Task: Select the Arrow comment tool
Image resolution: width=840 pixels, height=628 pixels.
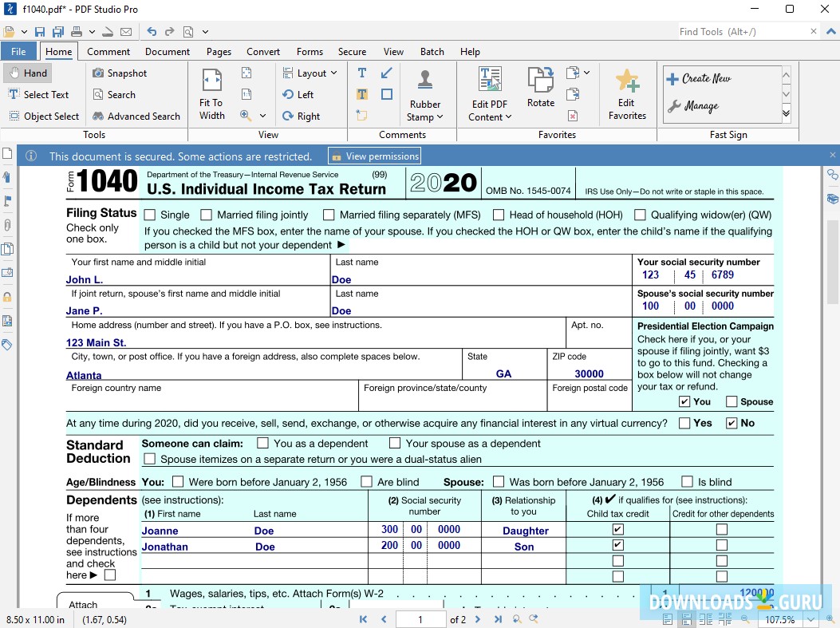Action: point(387,73)
